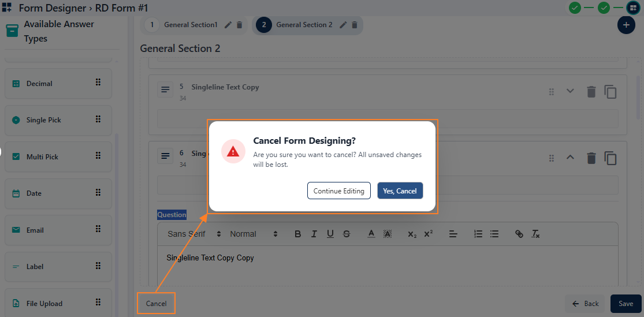The width and height of the screenshot is (644, 317).
Task: Open the text alignment dropdown
Action: click(453, 234)
